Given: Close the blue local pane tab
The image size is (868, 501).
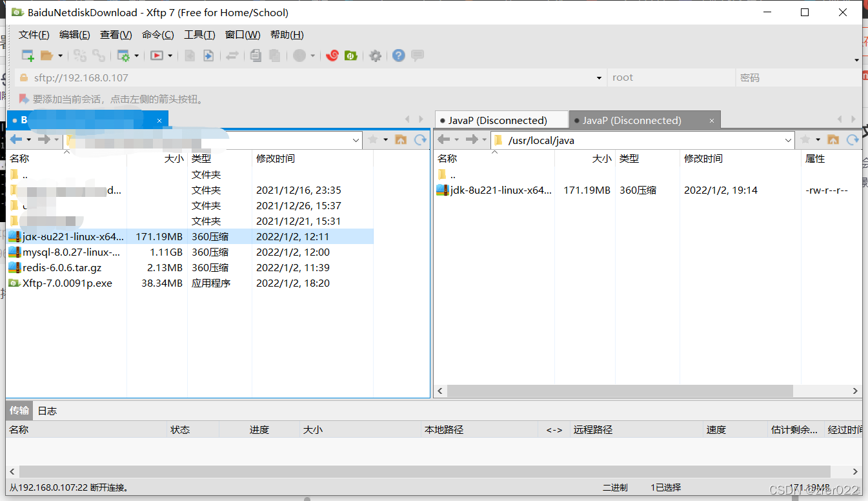Looking at the screenshot, I should [159, 120].
